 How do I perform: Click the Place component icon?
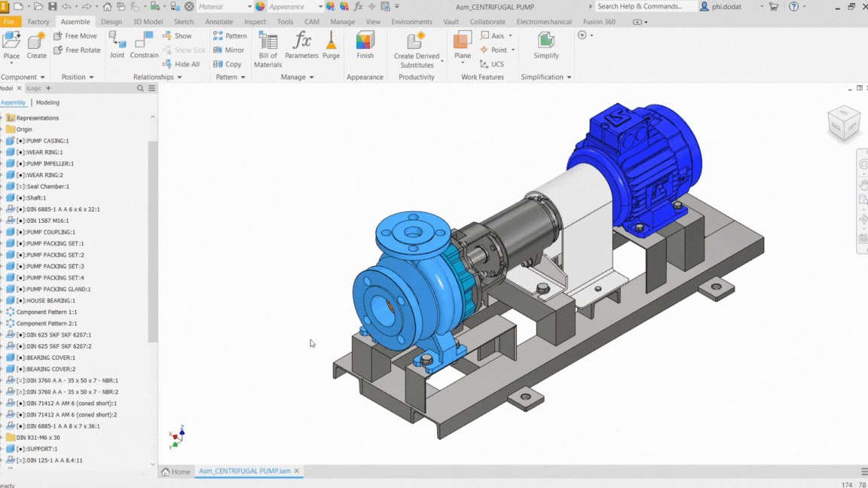coord(11,45)
